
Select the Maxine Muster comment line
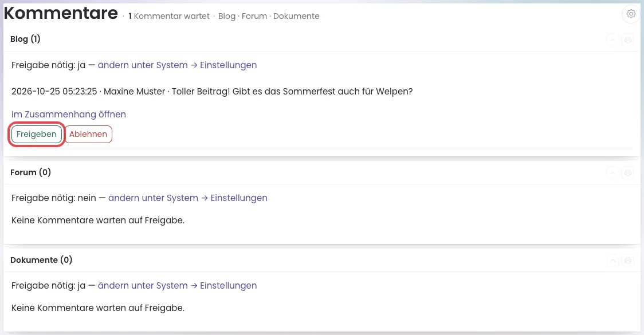tap(212, 91)
